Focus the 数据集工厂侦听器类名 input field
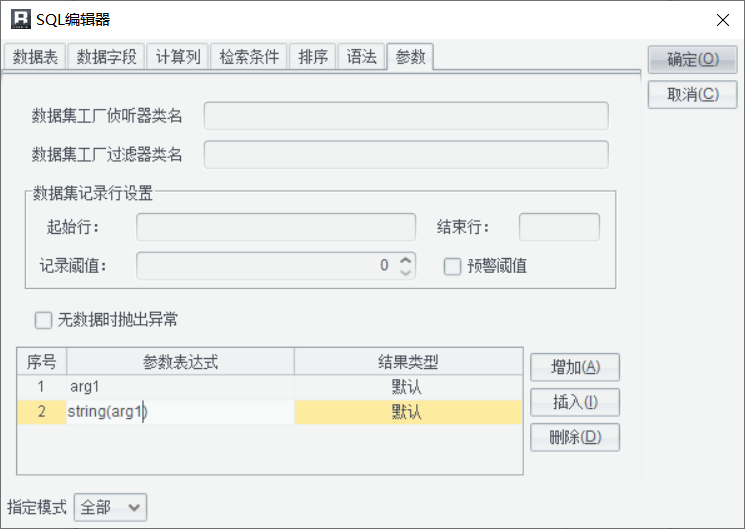 (406, 116)
